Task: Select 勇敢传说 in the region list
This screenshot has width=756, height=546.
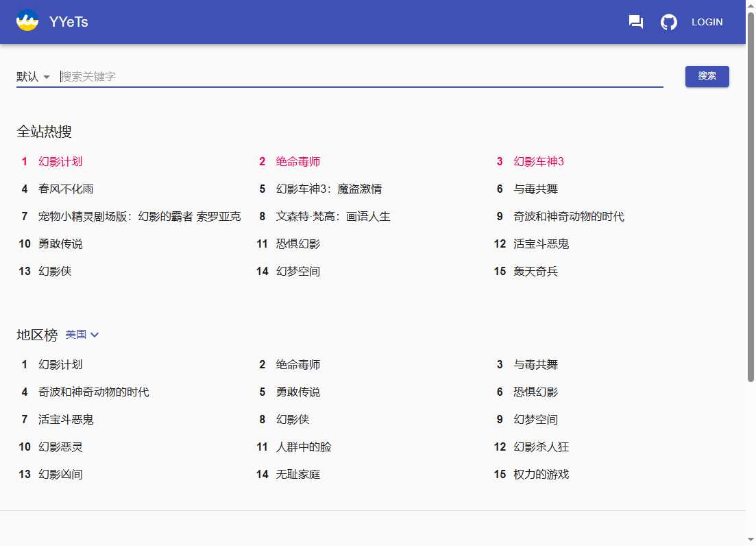Action: click(x=297, y=392)
